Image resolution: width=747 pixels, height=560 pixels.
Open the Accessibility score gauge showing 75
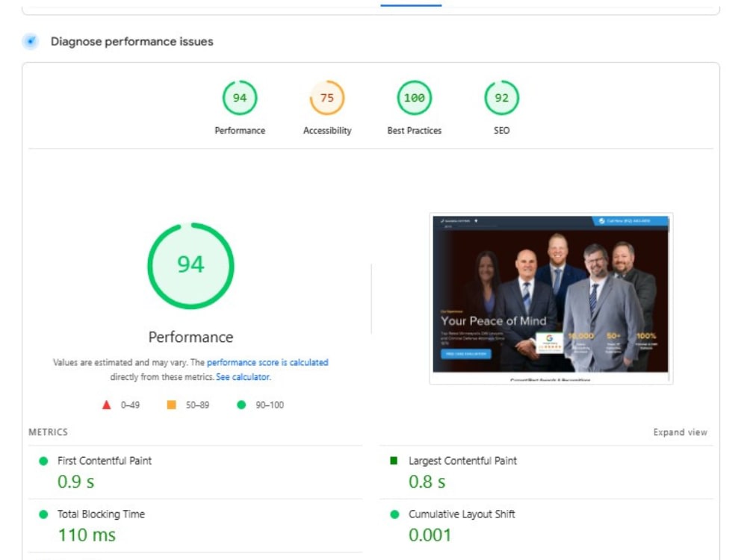coord(327,98)
